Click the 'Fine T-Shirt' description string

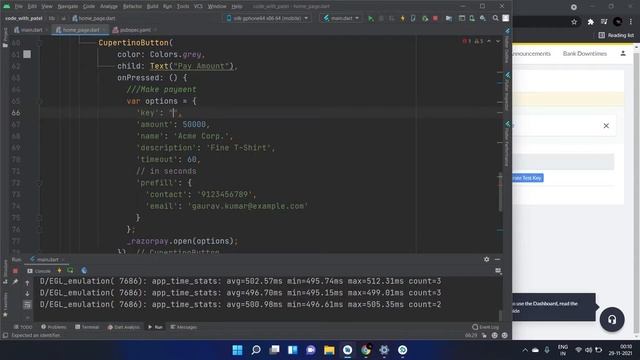coord(240,148)
